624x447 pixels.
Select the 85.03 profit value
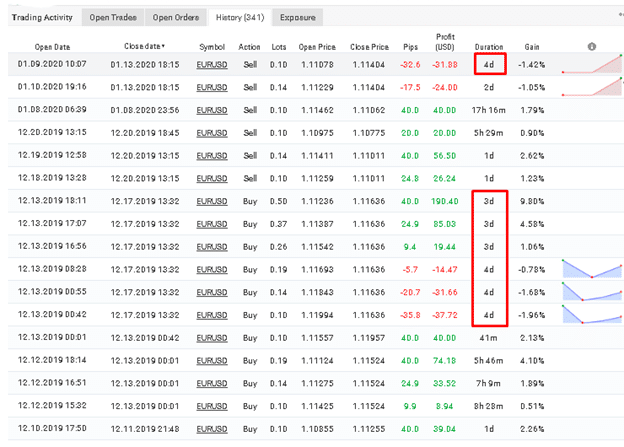445,224
